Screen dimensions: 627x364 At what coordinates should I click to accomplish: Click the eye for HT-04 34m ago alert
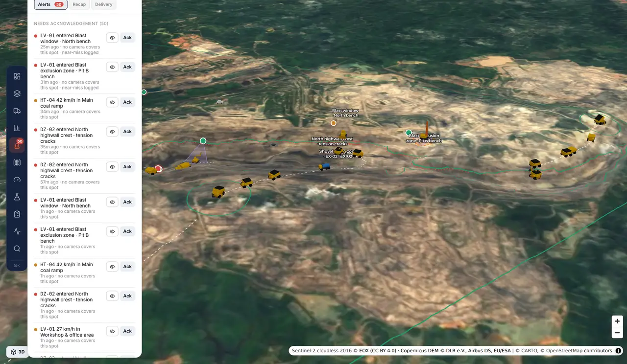click(112, 102)
